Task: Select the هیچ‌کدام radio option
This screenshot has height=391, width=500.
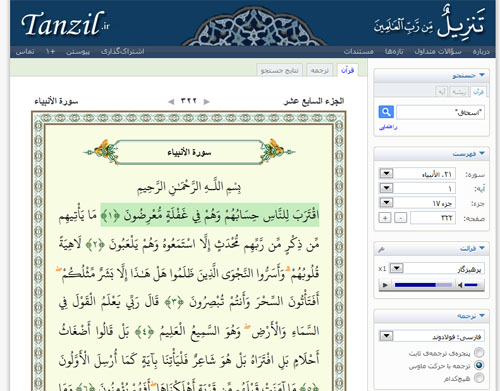Action: (x=479, y=378)
